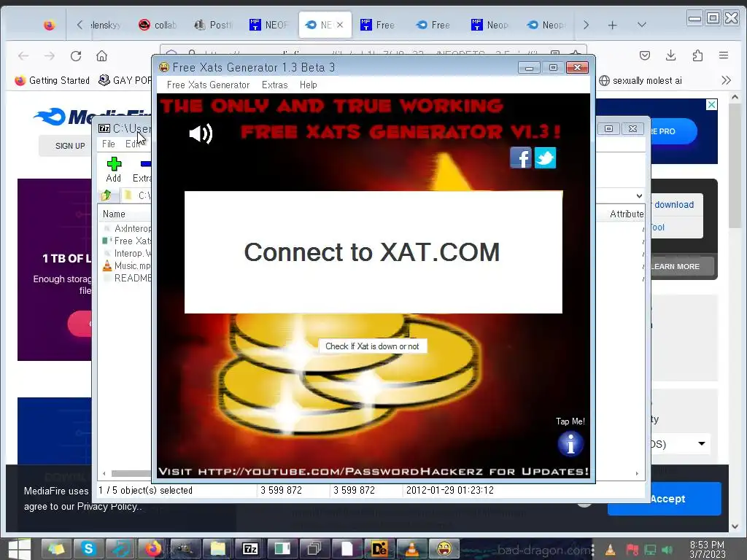
Task: Click the green Add icon in 7-Zip
Action: point(114,169)
